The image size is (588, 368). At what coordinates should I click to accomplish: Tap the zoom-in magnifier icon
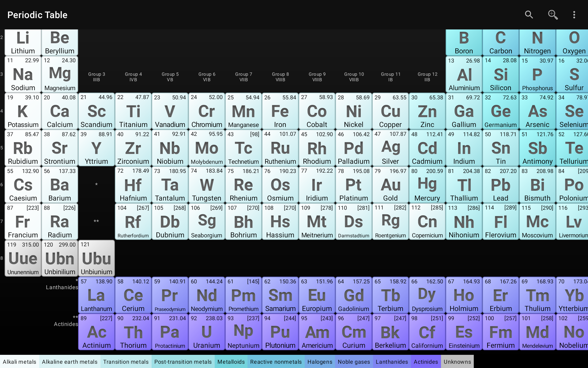(552, 15)
